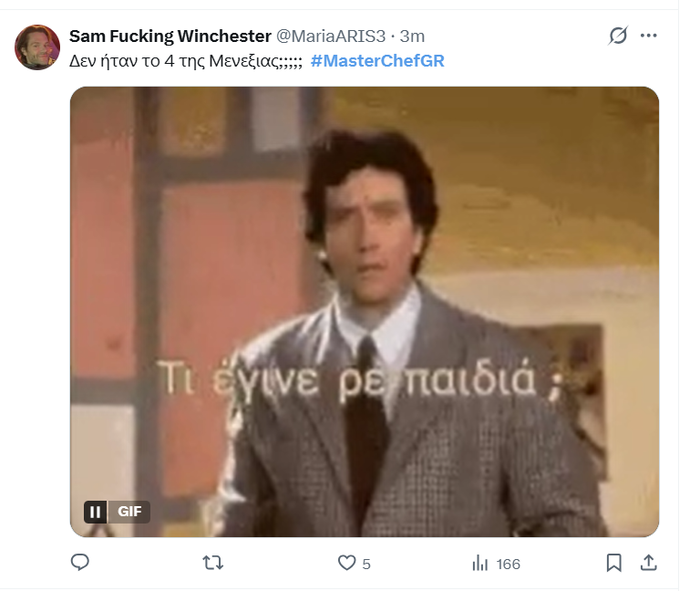Bookmark this tweet

click(613, 563)
